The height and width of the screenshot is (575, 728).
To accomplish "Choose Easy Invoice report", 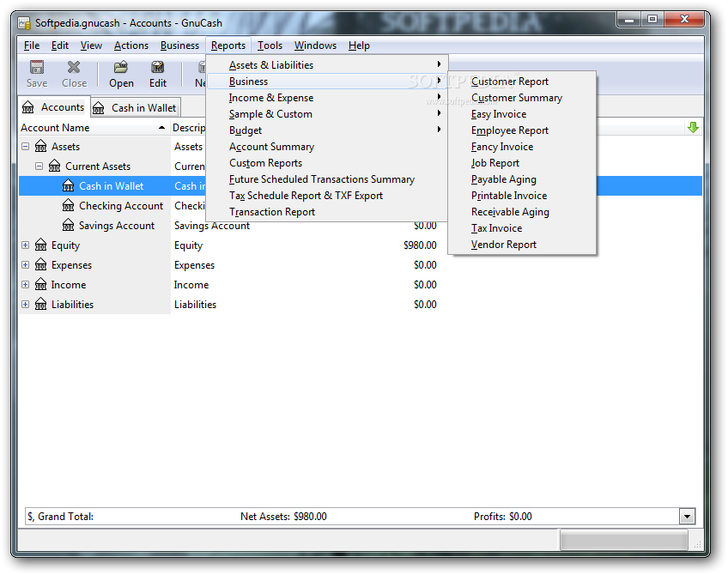I will tap(522, 114).
